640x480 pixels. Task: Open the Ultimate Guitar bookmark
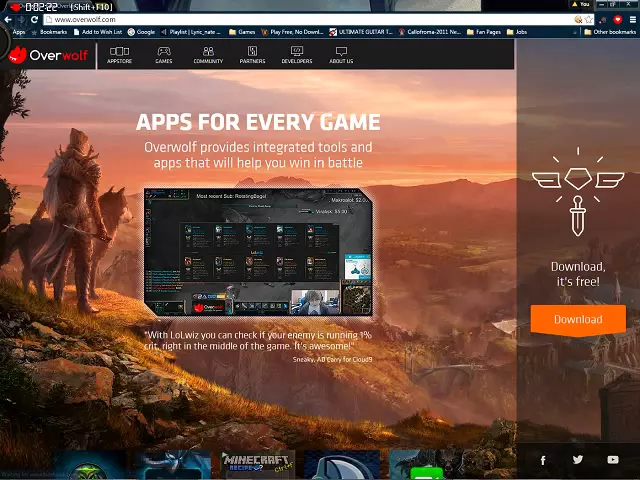[x=361, y=32]
